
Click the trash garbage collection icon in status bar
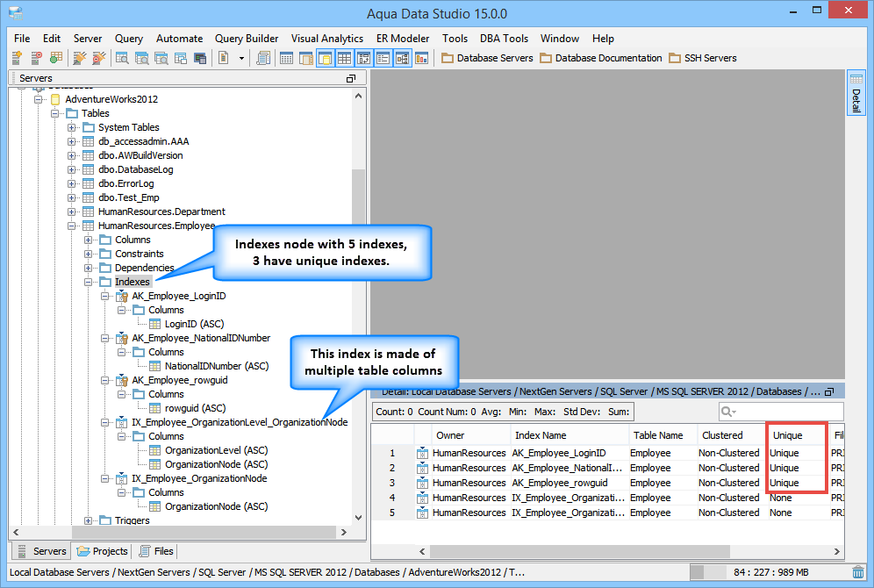[858, 572]
